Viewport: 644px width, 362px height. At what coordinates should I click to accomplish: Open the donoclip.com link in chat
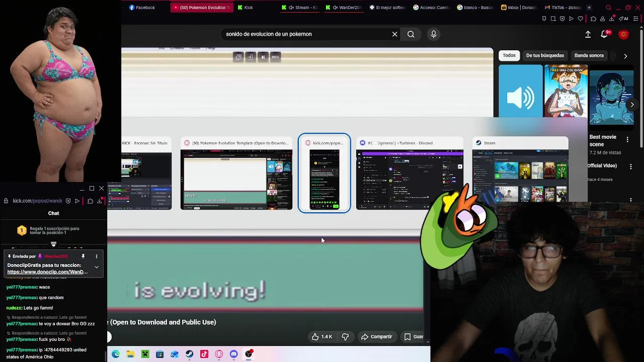(47, 272)
